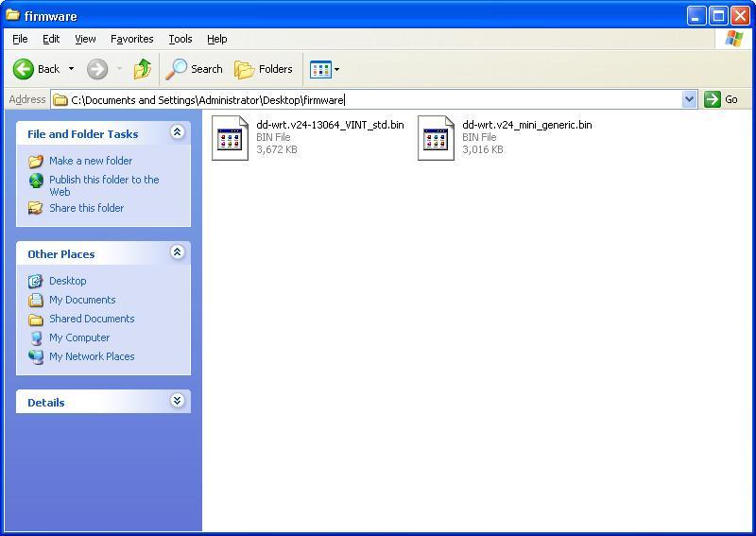Click the Share this folder icon

pos(35,208)
